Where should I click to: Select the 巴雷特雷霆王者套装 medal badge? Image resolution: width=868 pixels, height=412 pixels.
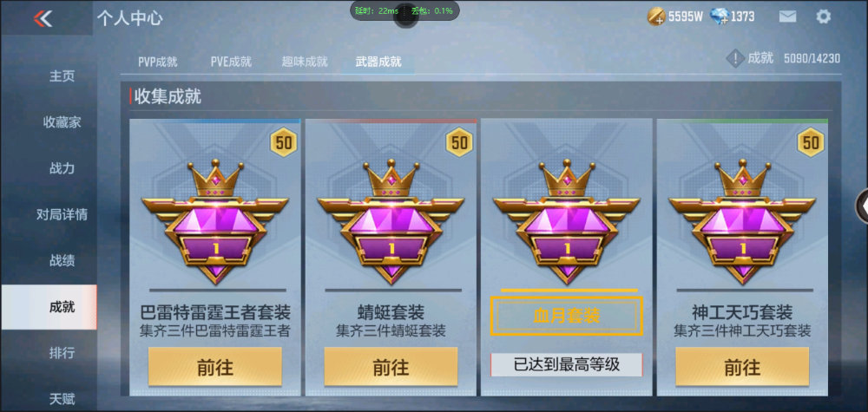[214, 221]
